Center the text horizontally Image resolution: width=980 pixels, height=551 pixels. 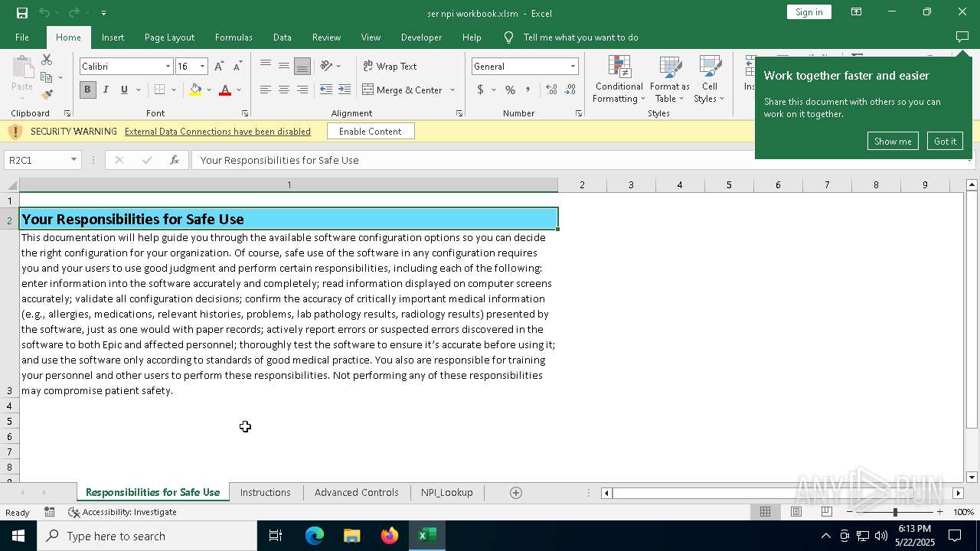pos(284,90)
